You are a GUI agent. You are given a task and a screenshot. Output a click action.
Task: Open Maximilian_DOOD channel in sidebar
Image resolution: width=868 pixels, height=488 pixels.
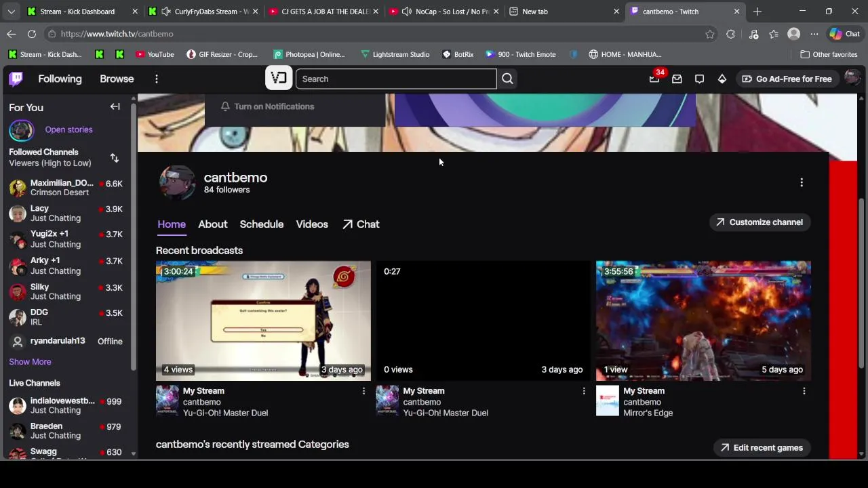pyautogui.click(x=66, y=188)
